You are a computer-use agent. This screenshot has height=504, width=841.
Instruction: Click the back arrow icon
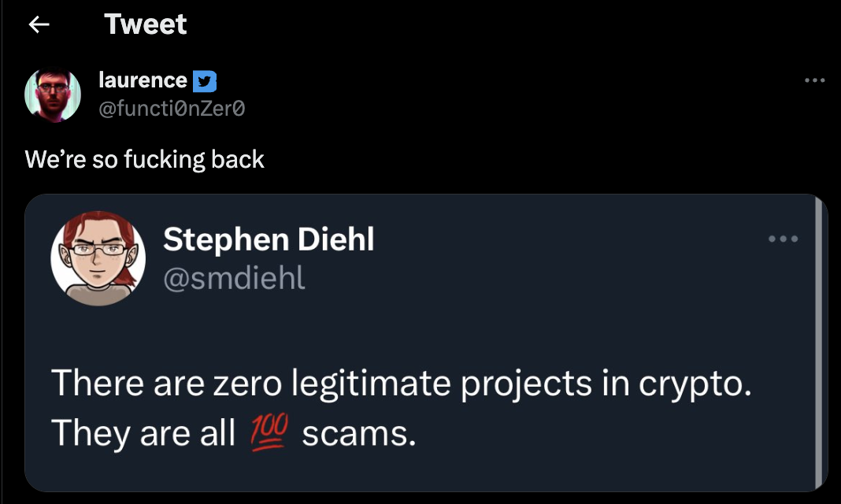[39, 24]
